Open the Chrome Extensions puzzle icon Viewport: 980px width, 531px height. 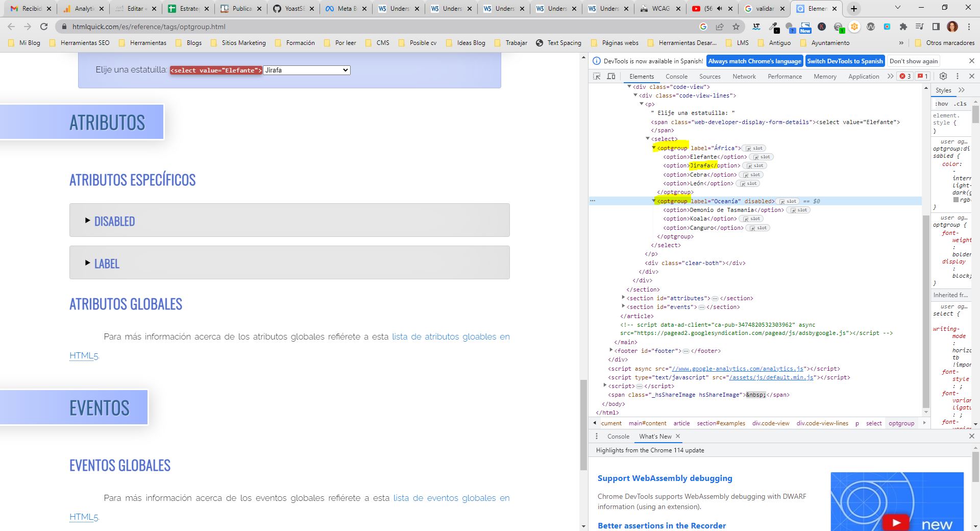click(x=903, y=27)
